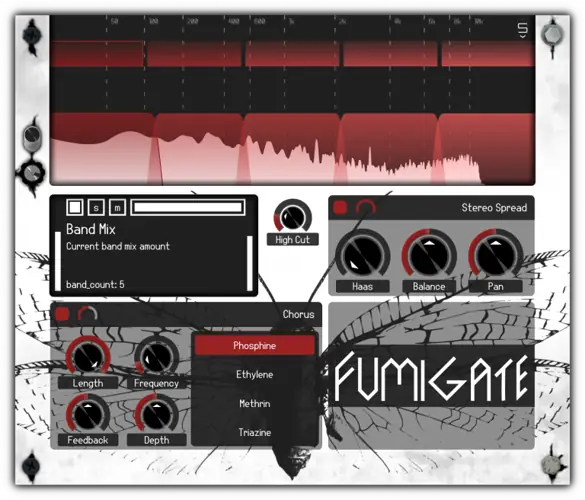Select the Depth label
This screenshot has height=500, width=585.
pyautogui.click(x=157, y=440)
